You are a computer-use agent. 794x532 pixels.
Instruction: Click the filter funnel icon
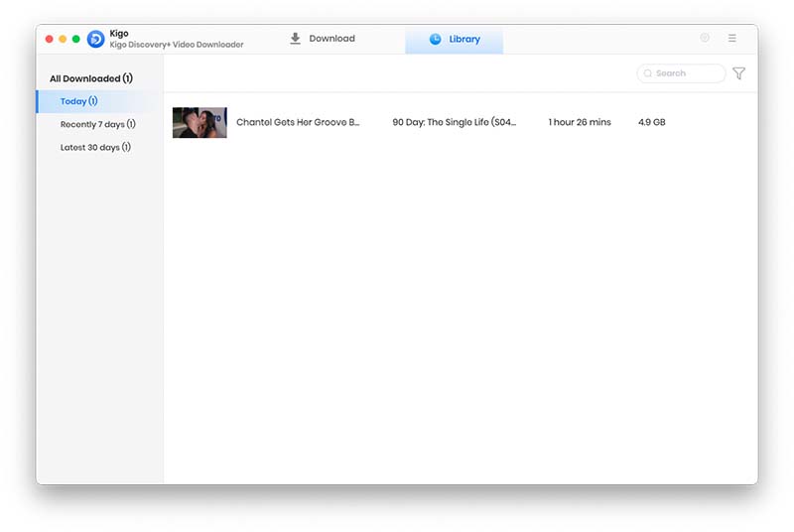(x=738, y=73)
